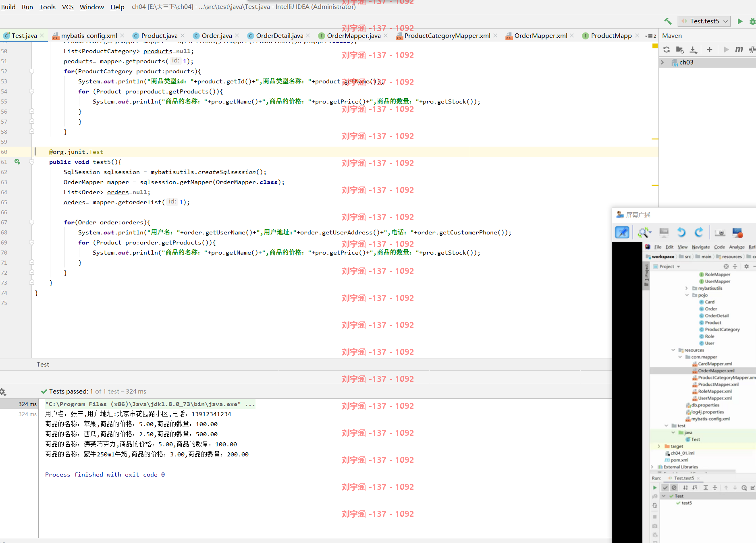This screenshot has height=543, width=756.
Task: Collapse the pojo folder in broadcast tree
Action: click(x=687, y=295)
